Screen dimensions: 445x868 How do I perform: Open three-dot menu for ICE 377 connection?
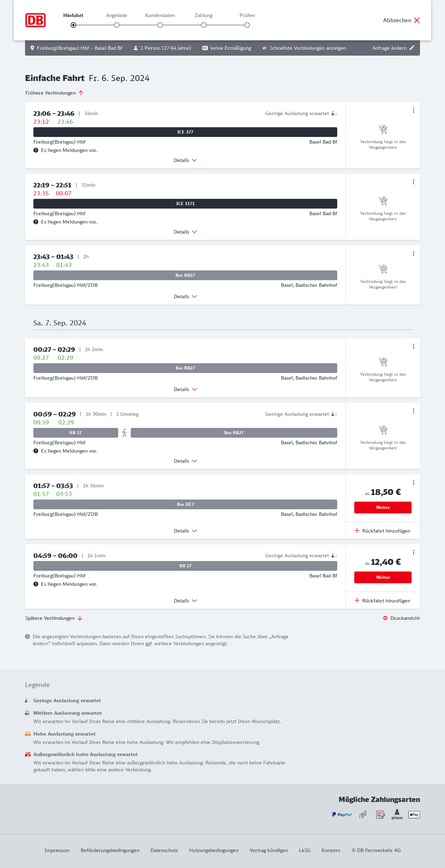413,110
